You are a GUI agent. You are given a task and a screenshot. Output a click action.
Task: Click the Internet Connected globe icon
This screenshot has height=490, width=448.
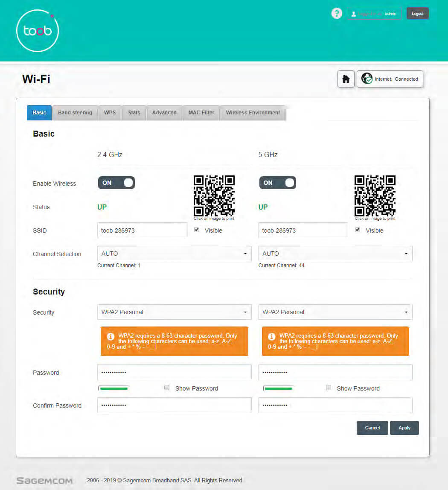pos(367,79)
